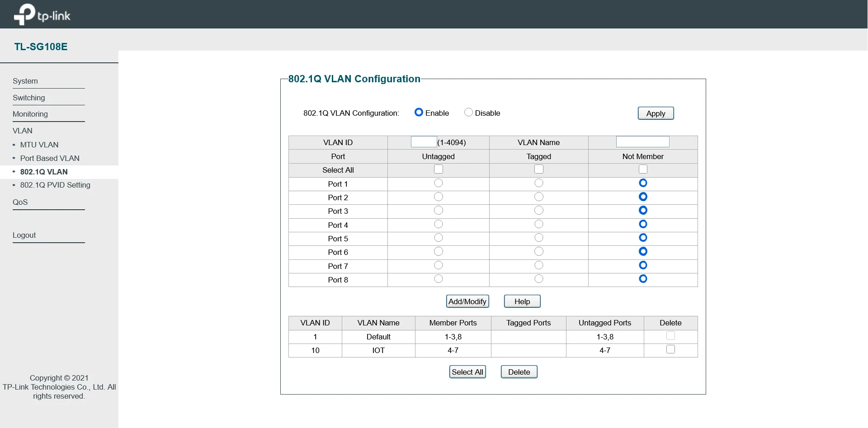
Task: Set Port 3 as Tagged
Action: [x=539, y=210]
